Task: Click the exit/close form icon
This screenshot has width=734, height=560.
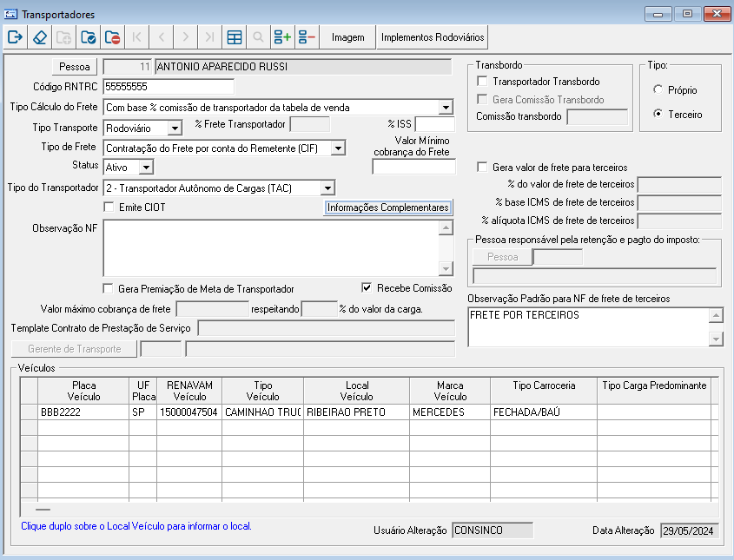Action: (x=15, y=36)
